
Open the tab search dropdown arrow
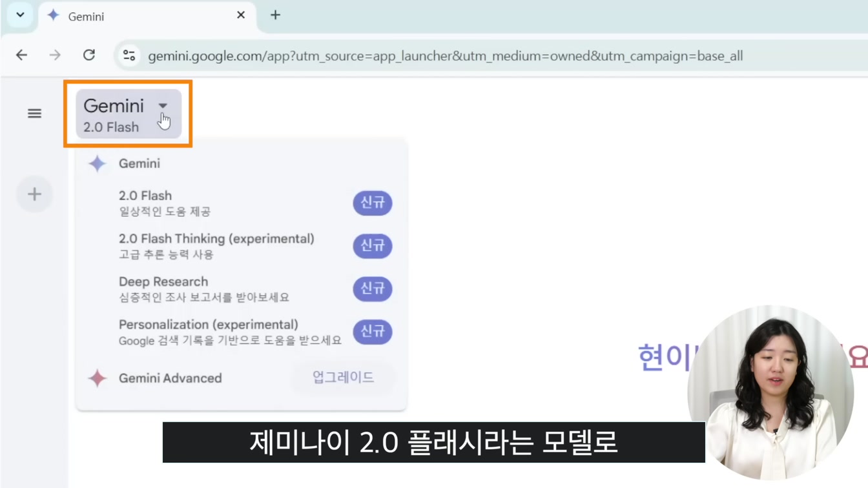[20, 15]
